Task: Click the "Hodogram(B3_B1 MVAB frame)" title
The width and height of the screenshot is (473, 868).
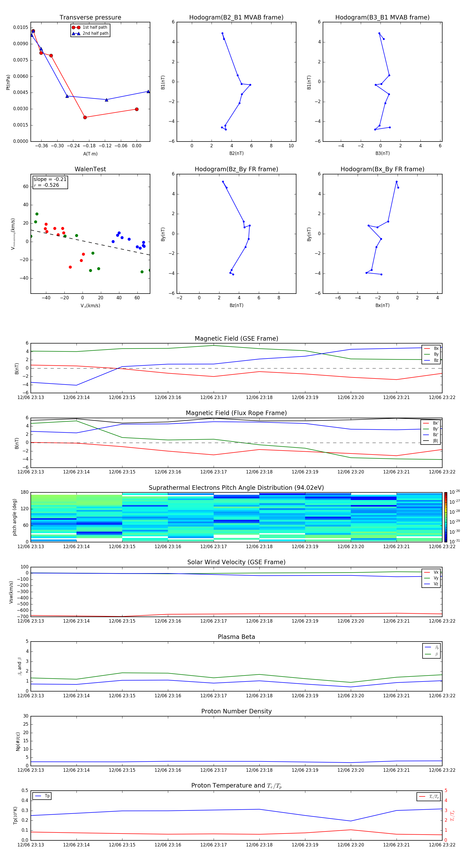Action: click(382, 18)
